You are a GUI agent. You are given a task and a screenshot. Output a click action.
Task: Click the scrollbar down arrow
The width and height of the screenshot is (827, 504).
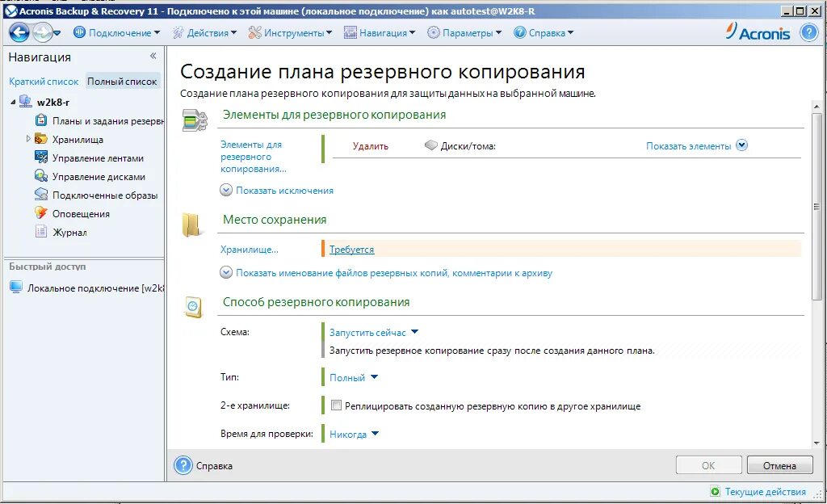[x=817, y=443]
